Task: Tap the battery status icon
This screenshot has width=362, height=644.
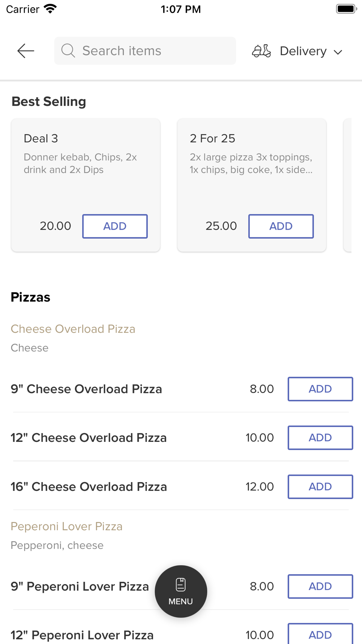Action: (346, 9)
